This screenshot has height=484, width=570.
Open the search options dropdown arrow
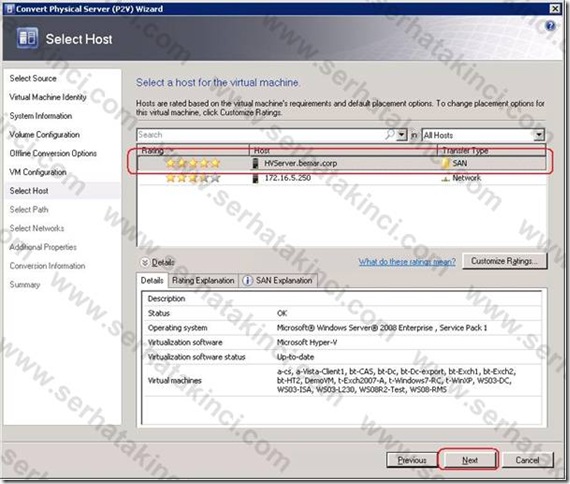(x=401, y=135)
